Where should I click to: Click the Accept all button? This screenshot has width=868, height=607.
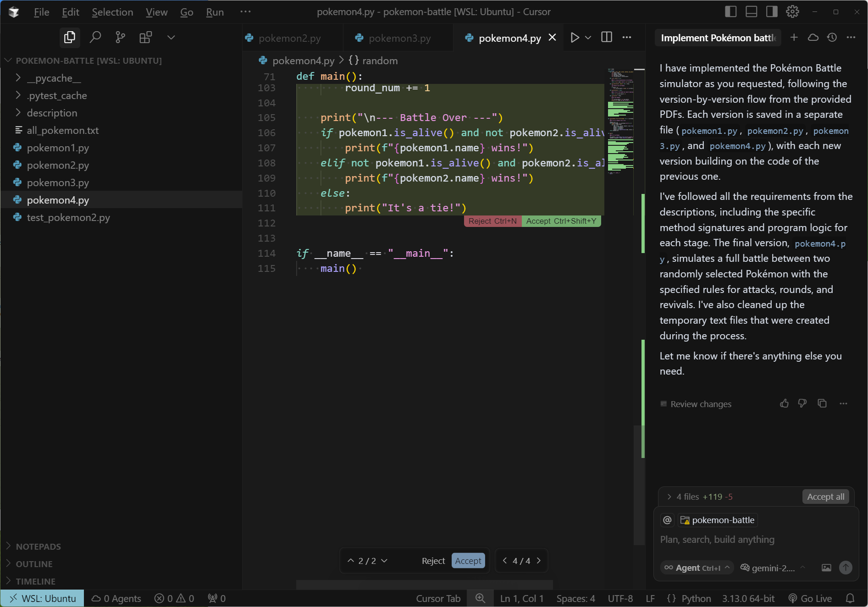[824, 497]
